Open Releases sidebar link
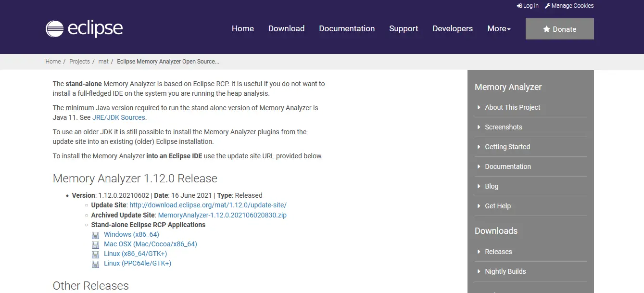The height and width of the screenshot is (293, 644). 498,252
